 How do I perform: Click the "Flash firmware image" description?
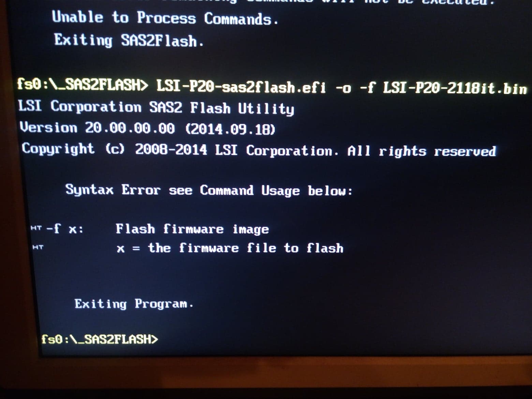(192, 229)
